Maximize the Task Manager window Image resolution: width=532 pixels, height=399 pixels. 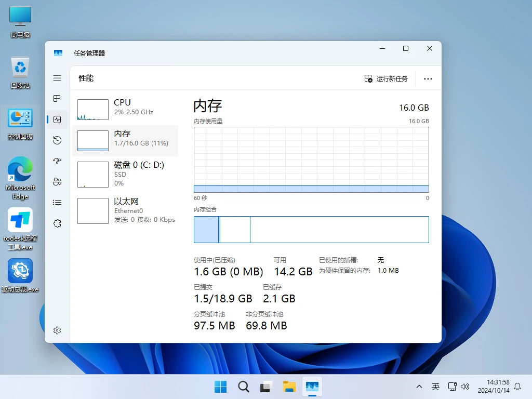point(405,48)
